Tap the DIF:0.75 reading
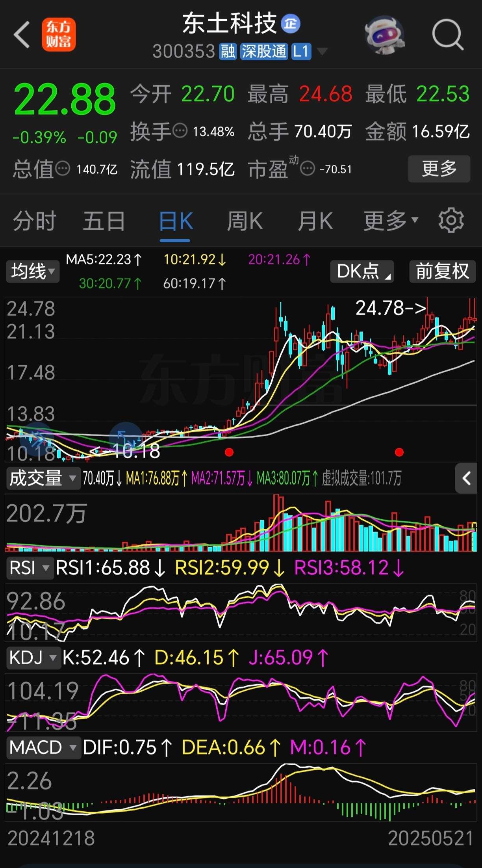Image resolution: width=482 pixels, height=868 pixels. click(128, 747)
